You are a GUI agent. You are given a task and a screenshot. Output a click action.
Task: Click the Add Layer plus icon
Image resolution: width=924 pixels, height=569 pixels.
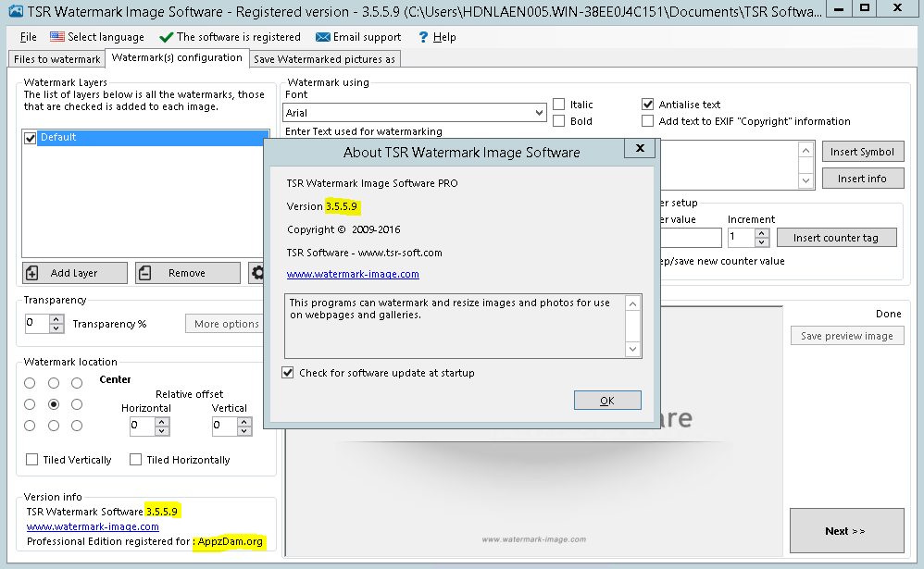tap(32, 273)
